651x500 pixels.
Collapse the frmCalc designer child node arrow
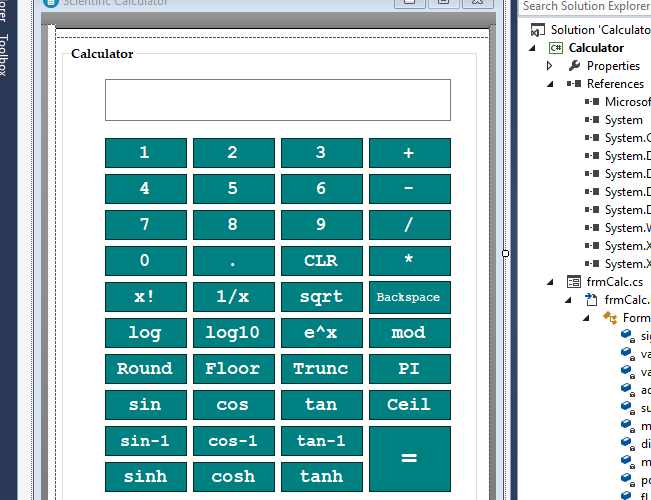569,300
